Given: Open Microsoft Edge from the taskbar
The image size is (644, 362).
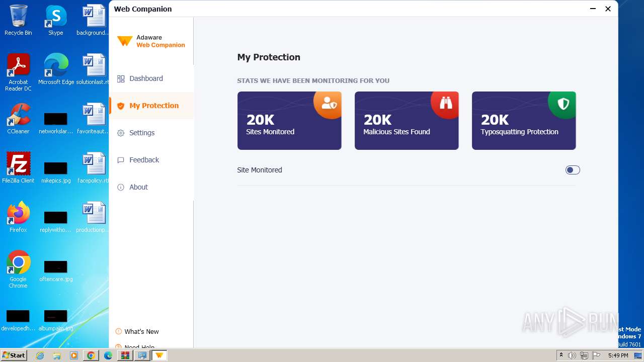Looking at the screenshot, I should point(108,355).
